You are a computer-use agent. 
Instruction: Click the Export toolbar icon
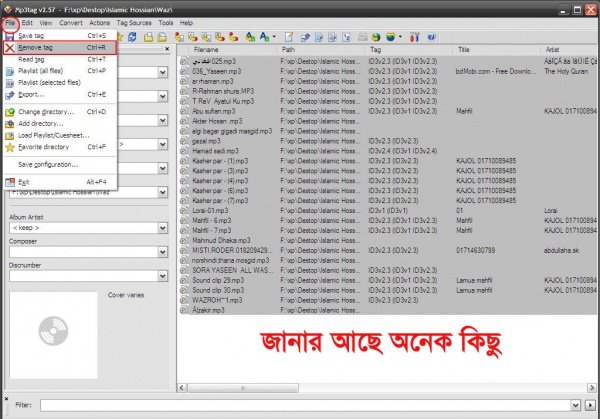coord(305,37)
